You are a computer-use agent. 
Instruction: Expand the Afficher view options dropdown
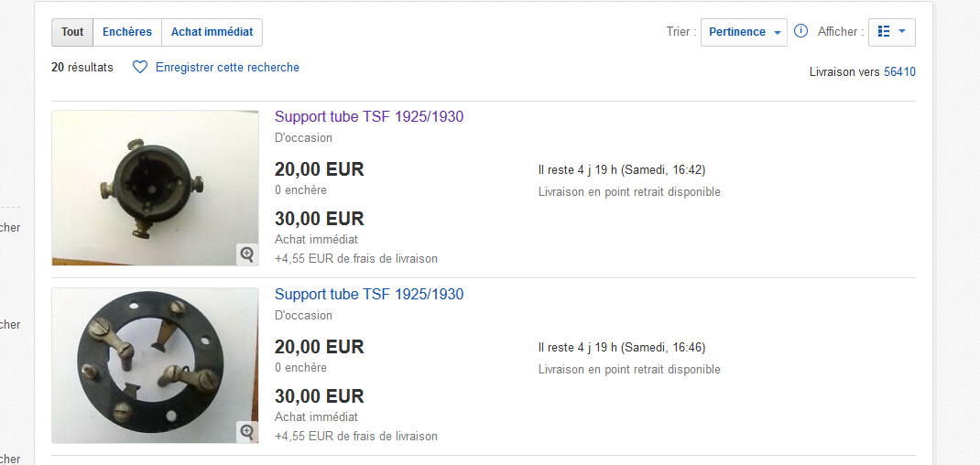[892, 32]
